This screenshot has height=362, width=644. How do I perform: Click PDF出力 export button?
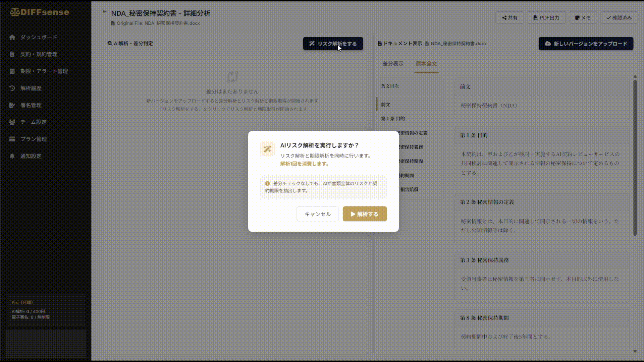pos(546,18)
